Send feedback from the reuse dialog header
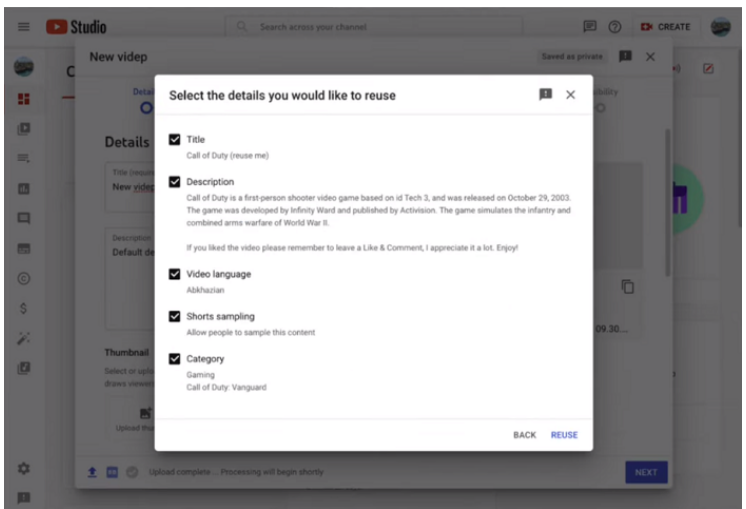The height and width of the screenshot is (509, 746). pyautogui.click(x=545, y=95)
